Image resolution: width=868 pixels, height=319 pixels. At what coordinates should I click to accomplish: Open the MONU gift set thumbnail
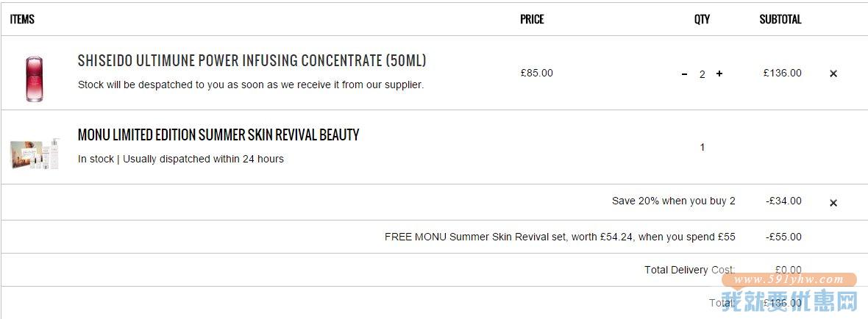tap(35, 153)
